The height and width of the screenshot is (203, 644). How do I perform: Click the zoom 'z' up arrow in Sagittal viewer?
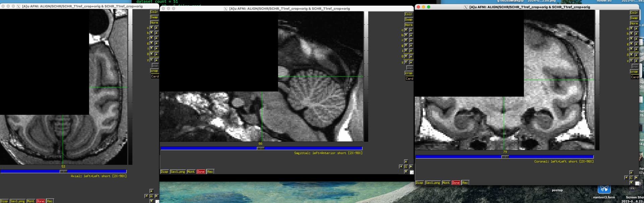pos(411,62)
